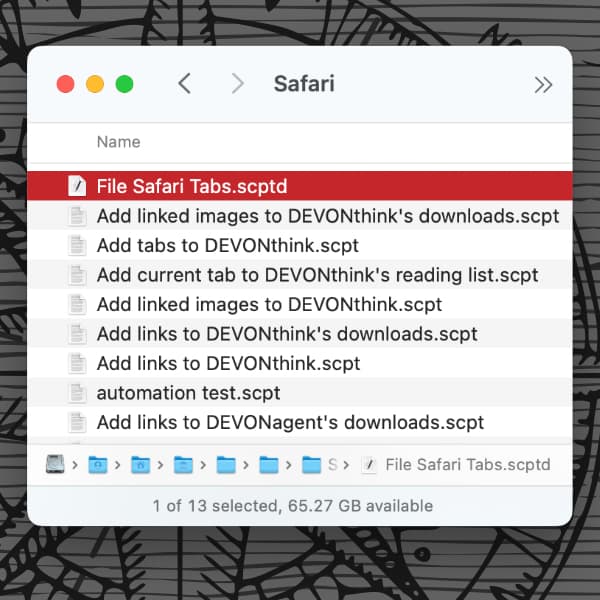Click the Safari window title
Image resolution: width=600 pixels, height=600 pixels.
304,84
